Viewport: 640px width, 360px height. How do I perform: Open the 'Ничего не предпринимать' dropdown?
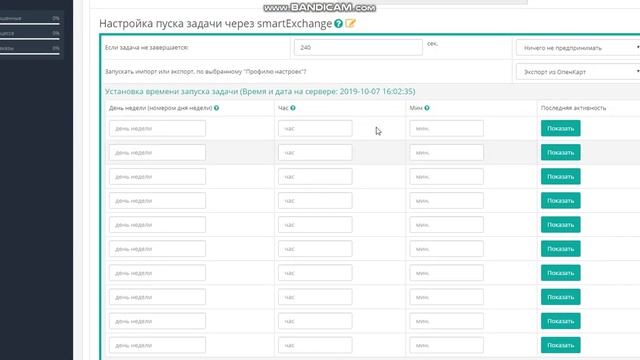[578, 48]
